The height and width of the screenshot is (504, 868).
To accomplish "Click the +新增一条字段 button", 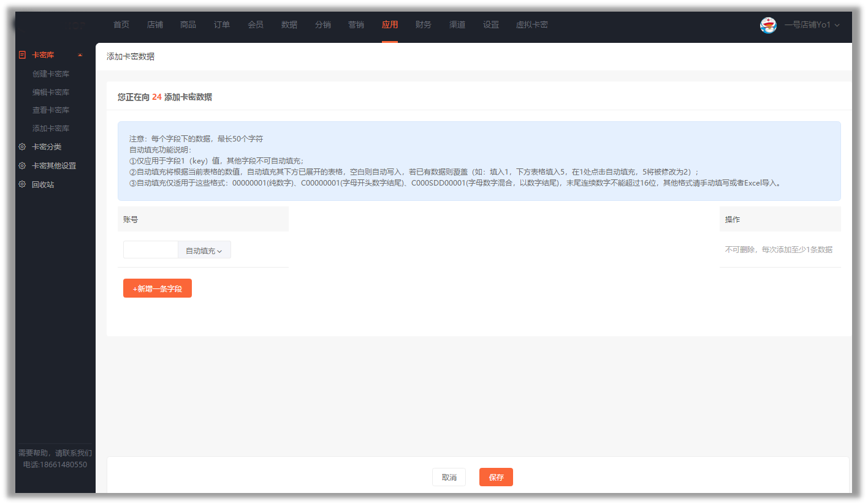I will [x=158, y=288].
